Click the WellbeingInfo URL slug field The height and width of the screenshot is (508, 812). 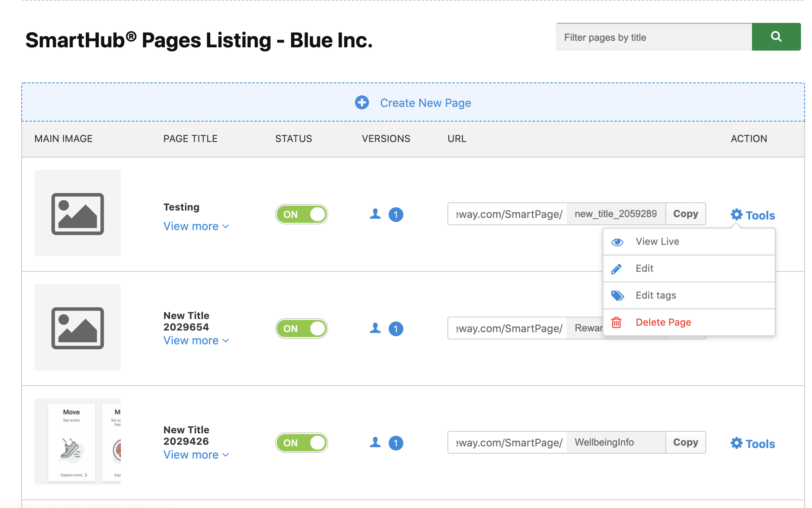pyautogui.click(x=616, y=442)
